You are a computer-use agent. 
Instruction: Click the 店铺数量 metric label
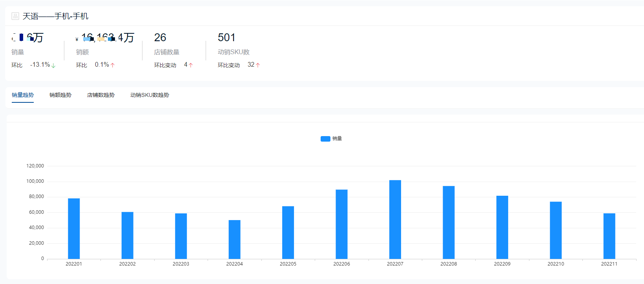(167, 52)
